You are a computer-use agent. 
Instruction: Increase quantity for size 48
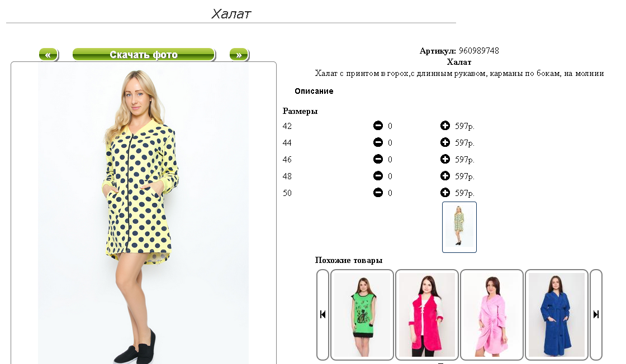click(x=445, y=176)
